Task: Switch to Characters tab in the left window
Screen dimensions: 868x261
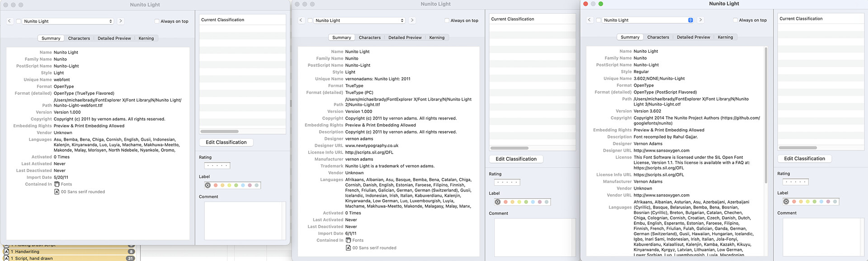Action: (x=79, y=38)
